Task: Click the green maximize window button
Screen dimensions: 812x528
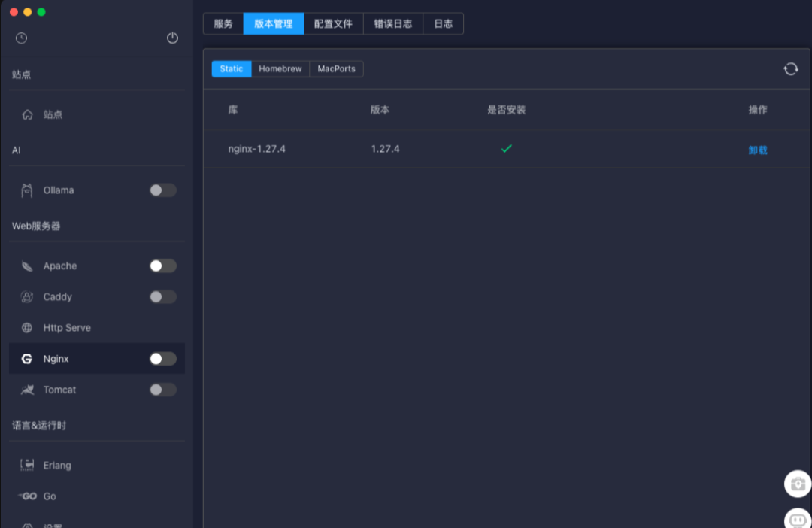Action: point(41,12)
